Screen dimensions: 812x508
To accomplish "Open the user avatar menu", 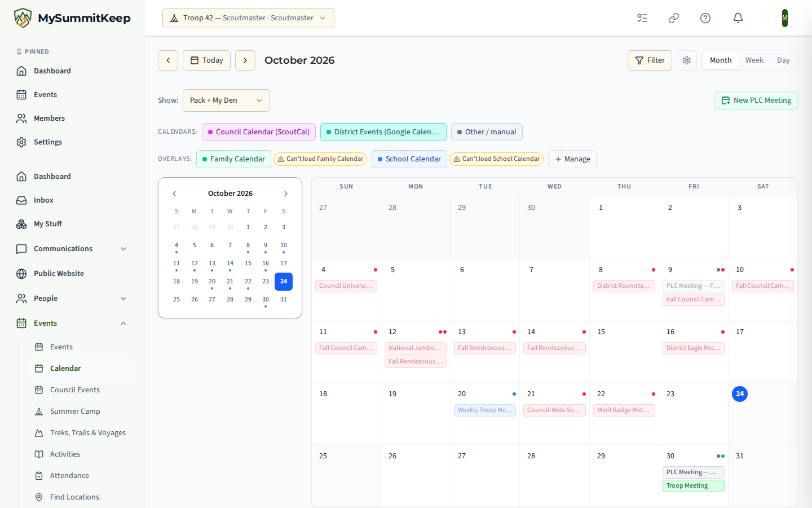I will [x=785, y=18].
